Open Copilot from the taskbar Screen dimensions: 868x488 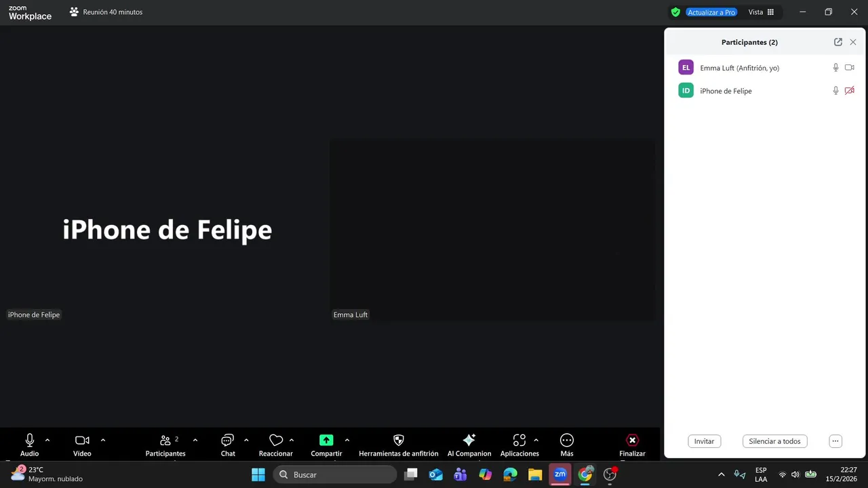(x=486, y=474)
